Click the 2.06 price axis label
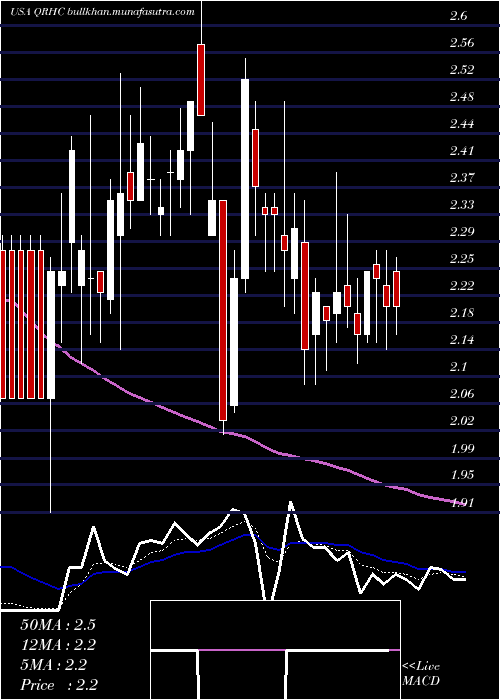 [462, 394]
